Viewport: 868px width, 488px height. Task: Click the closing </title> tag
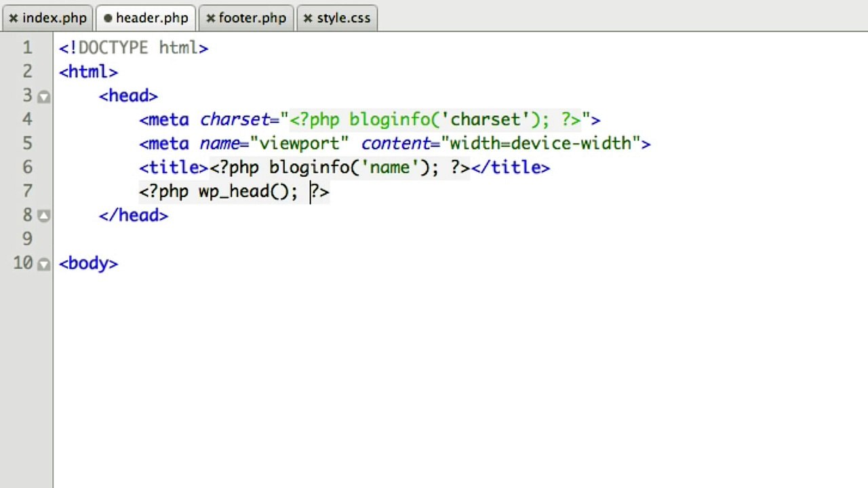(510, 167)
